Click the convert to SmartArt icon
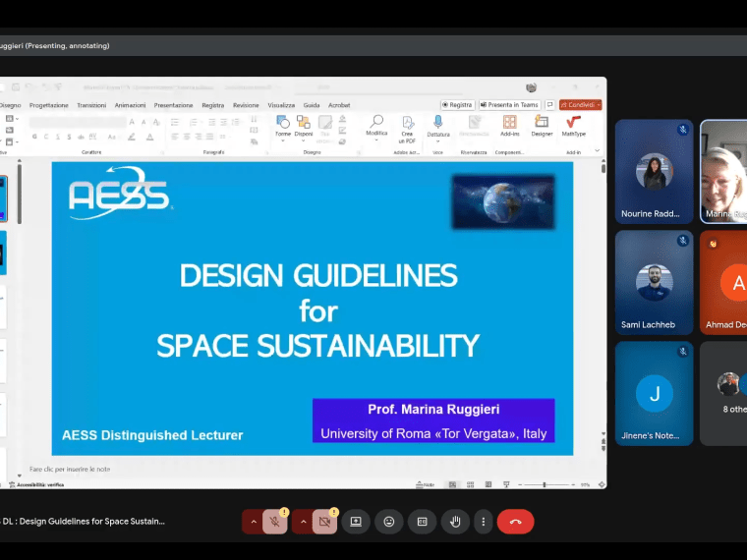Viewport: 747px width, 560px height. (x=254, y=141)
